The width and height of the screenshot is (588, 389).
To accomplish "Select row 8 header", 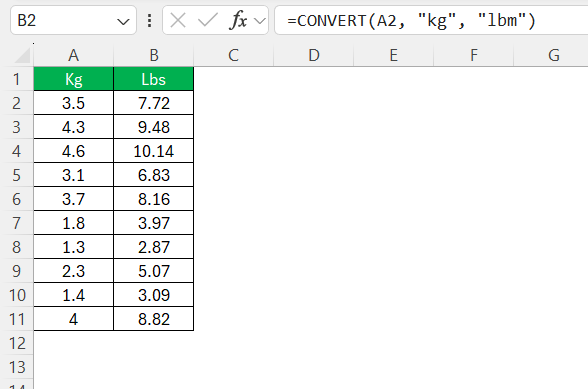I will 16,247.
